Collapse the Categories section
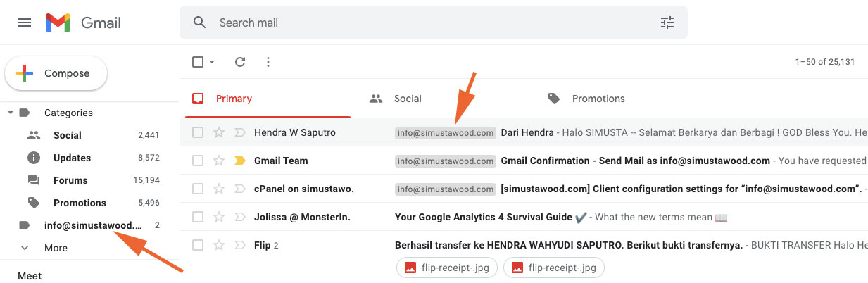 point(11,113)
